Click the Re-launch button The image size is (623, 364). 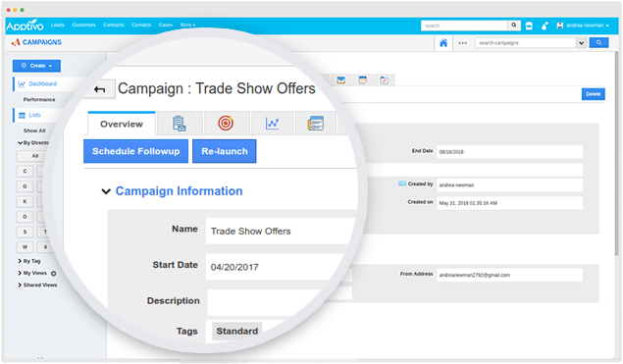point(225,151)
